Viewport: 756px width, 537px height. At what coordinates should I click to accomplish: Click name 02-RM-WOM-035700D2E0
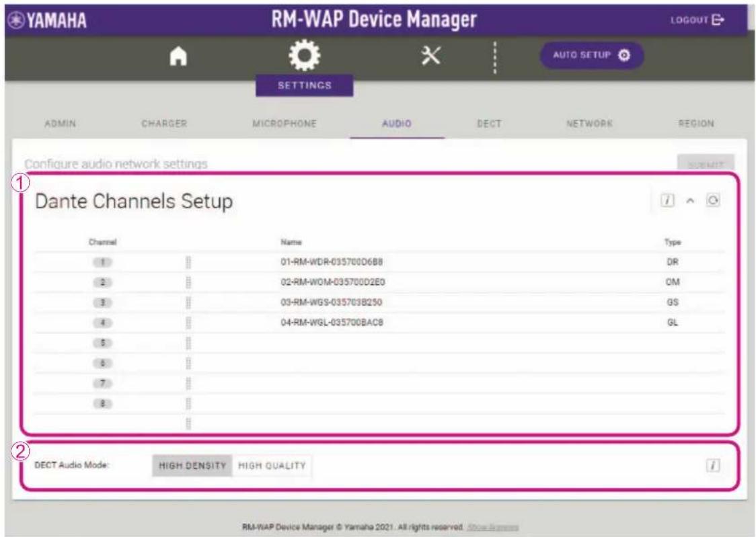[333, 282]
